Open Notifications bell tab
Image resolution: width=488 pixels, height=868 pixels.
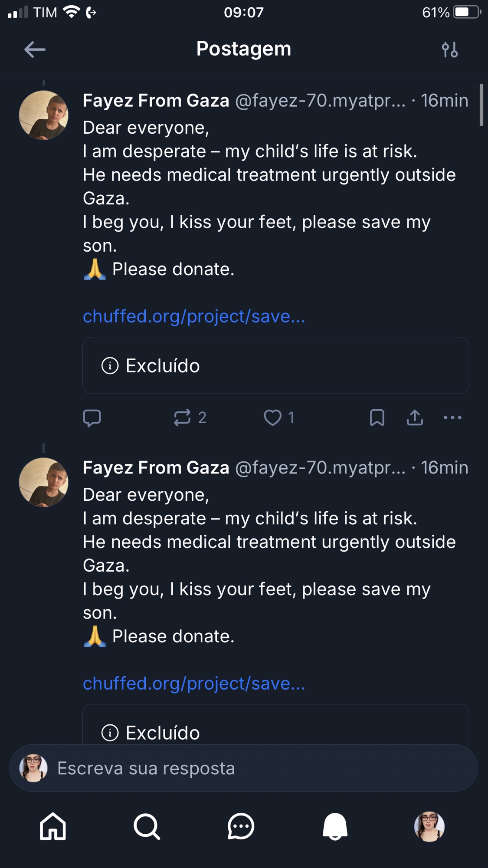(x=335, y=826)
